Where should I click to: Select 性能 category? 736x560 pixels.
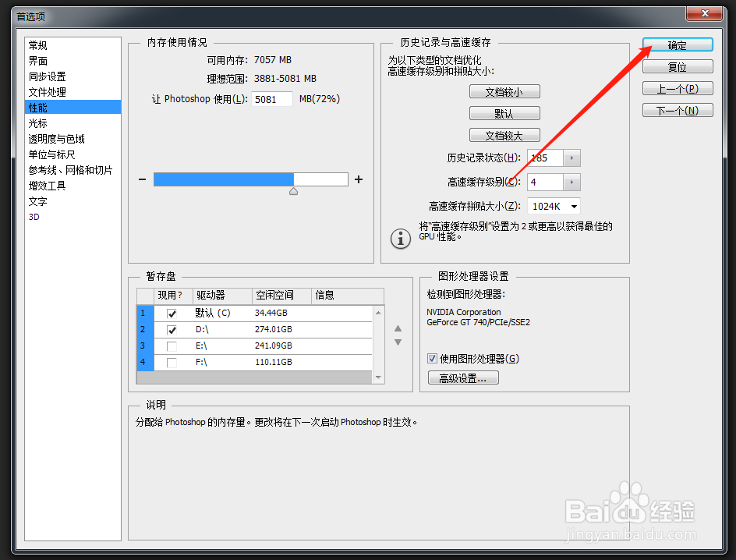coord(73,108)
